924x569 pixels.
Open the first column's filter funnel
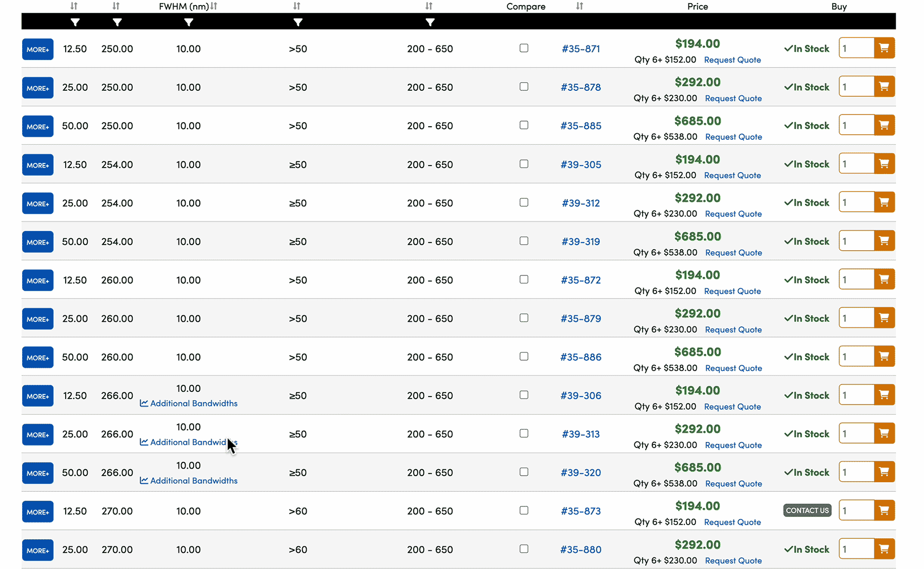point(75,22)
